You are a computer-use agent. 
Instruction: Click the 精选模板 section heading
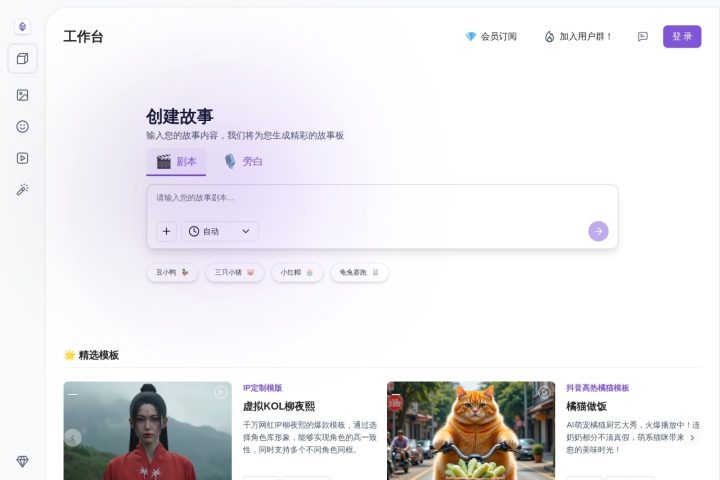tap(99, 355)
